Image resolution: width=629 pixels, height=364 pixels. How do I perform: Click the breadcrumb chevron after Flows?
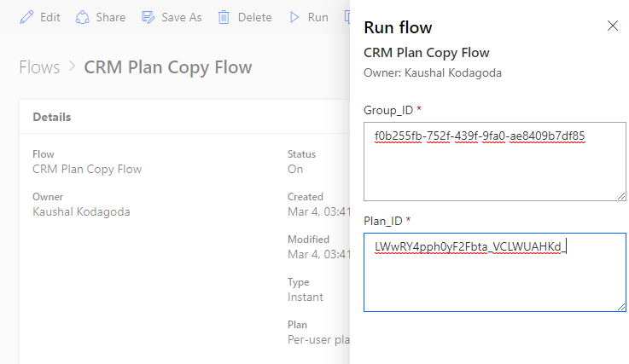(x=72, y=67)
